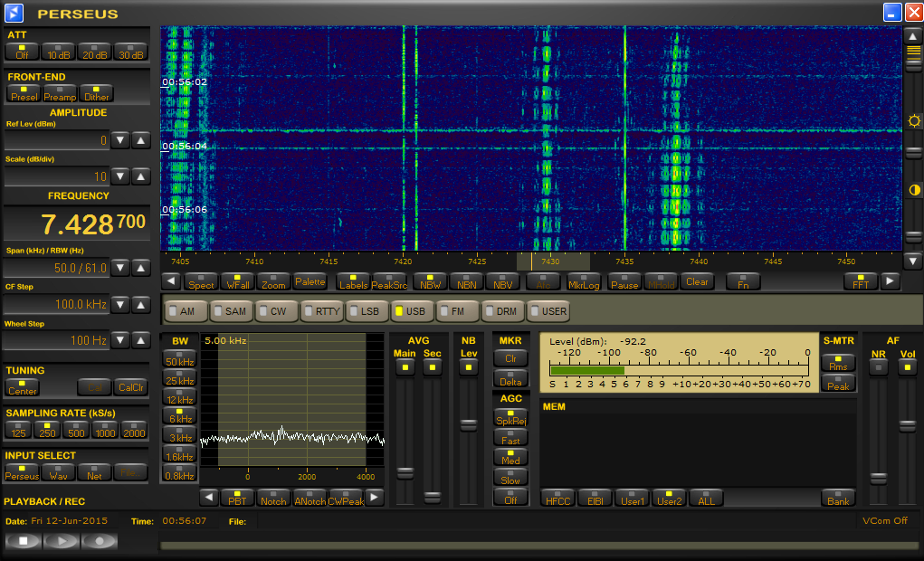The width and height of the screenshot is (924, 561).
Task: Clear the display with Clear button
Action: [x=697, y=281]
